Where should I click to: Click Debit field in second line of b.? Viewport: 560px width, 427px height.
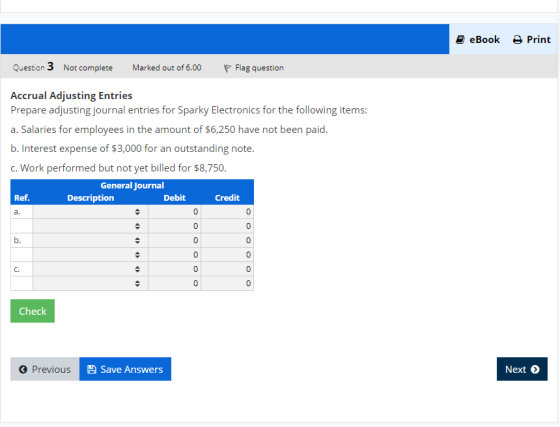(175, 255)
